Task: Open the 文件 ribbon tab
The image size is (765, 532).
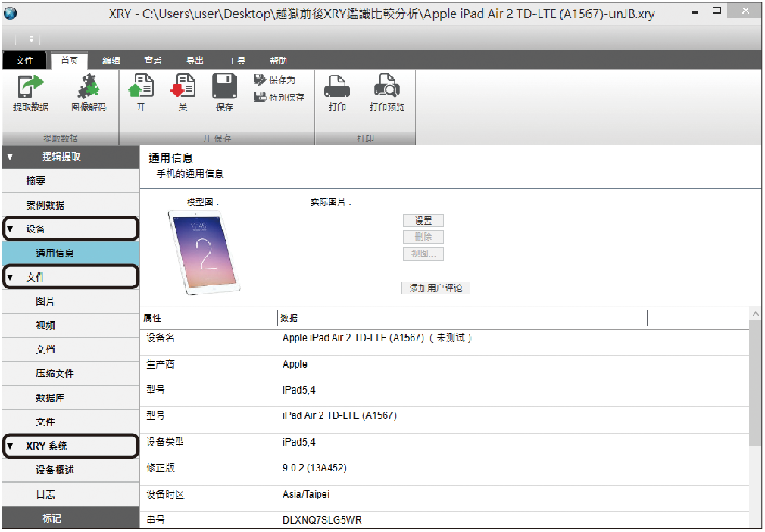Action: pyautogui.click(x=24, y=61)
